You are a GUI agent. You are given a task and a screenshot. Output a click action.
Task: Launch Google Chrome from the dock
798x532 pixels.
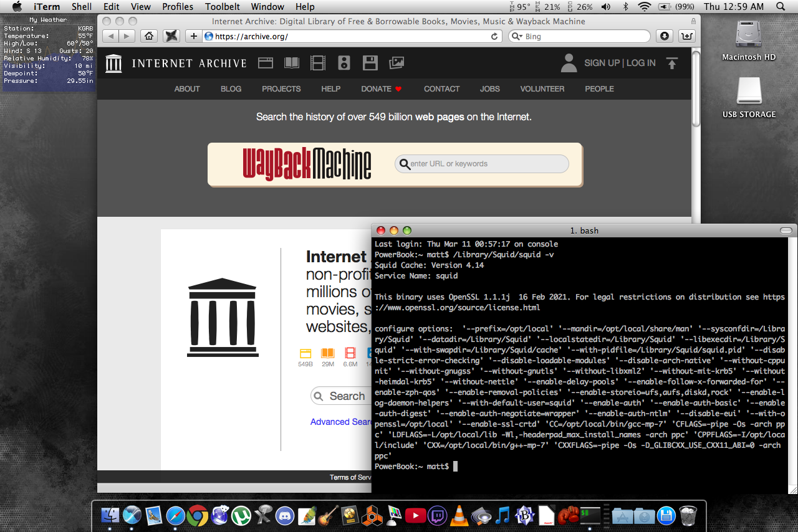coord(198,515)
